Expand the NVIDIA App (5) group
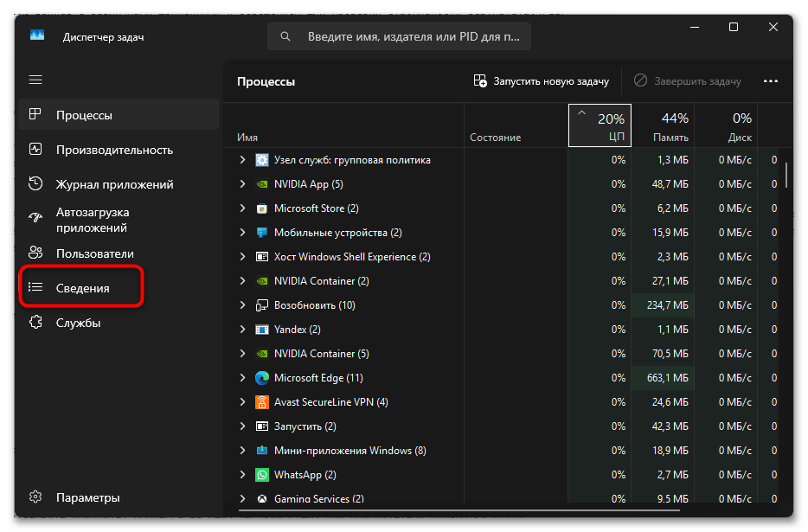This screenshot has height=532, width=808. click(242, 184)
